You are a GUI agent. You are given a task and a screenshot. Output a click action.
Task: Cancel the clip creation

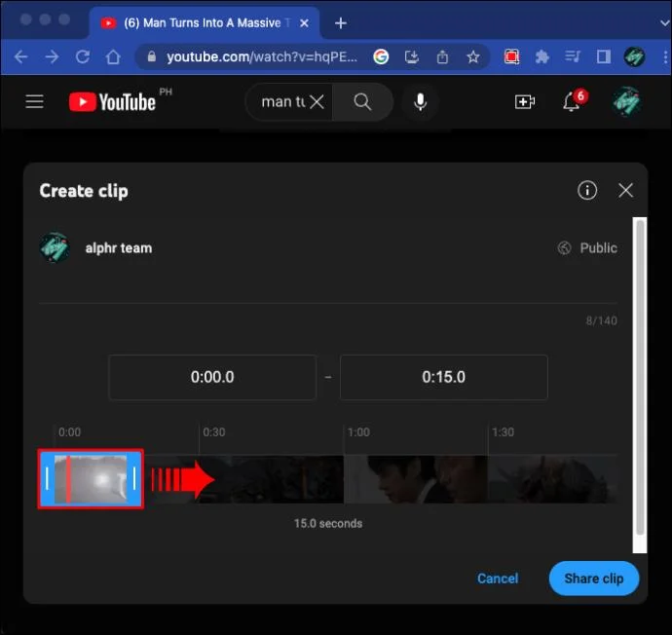(498, 579)
